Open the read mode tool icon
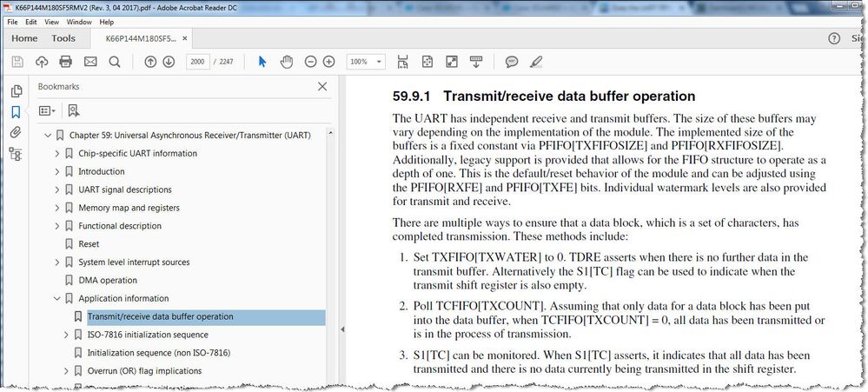This screenshot has width=868, height=392. [476, 62]
